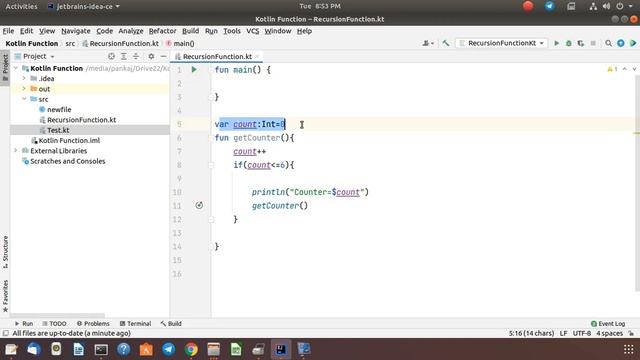Open the Build tool window
This screenshot has height=360, width=640.
[171, 323]
